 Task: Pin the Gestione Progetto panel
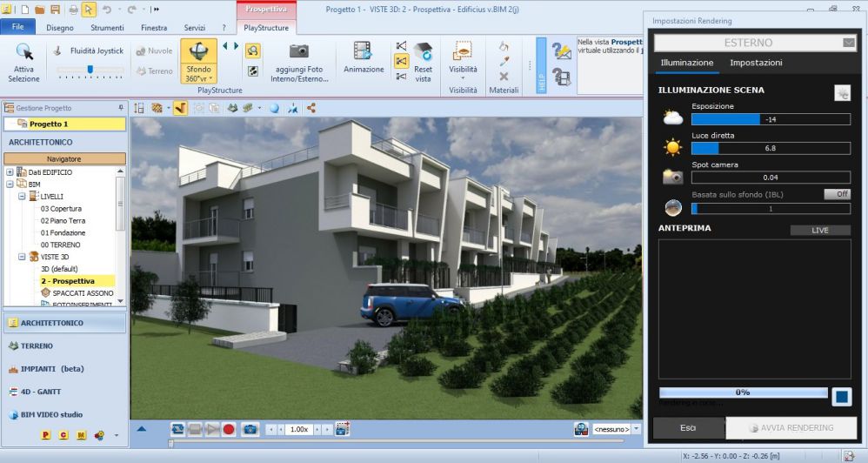click(121, 107)
